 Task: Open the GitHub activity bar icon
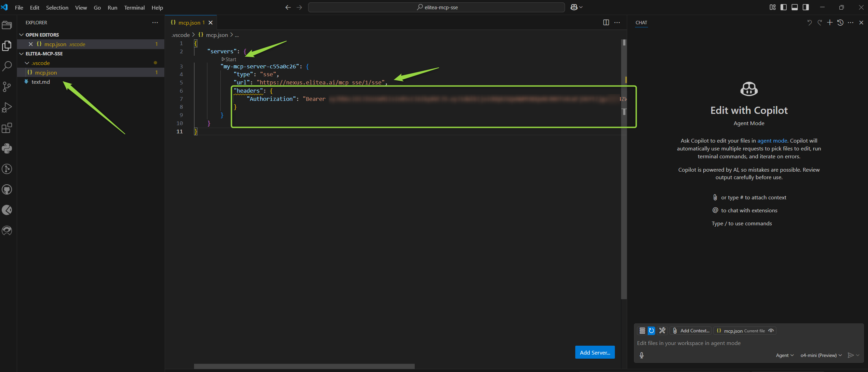7,189
